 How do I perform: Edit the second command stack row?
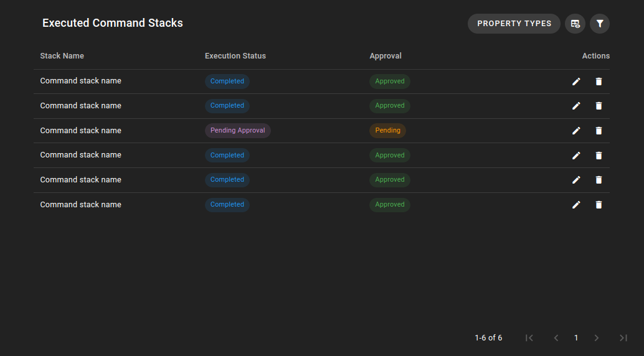click(576, 106)
